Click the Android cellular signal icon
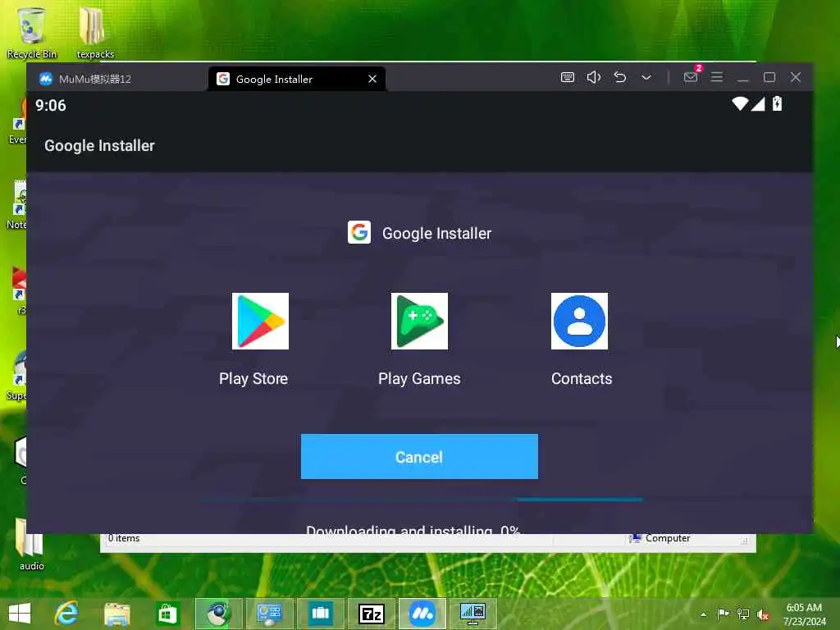 757,104
